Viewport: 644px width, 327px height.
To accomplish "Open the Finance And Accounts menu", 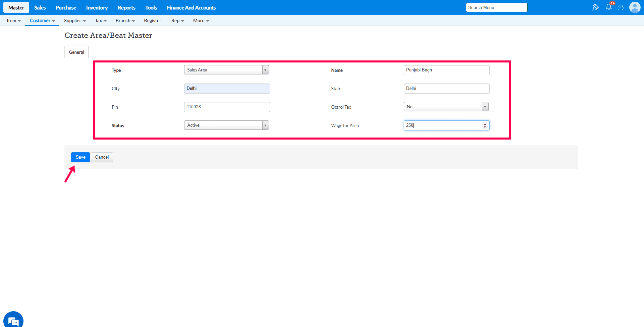I will tap(191, 8).
